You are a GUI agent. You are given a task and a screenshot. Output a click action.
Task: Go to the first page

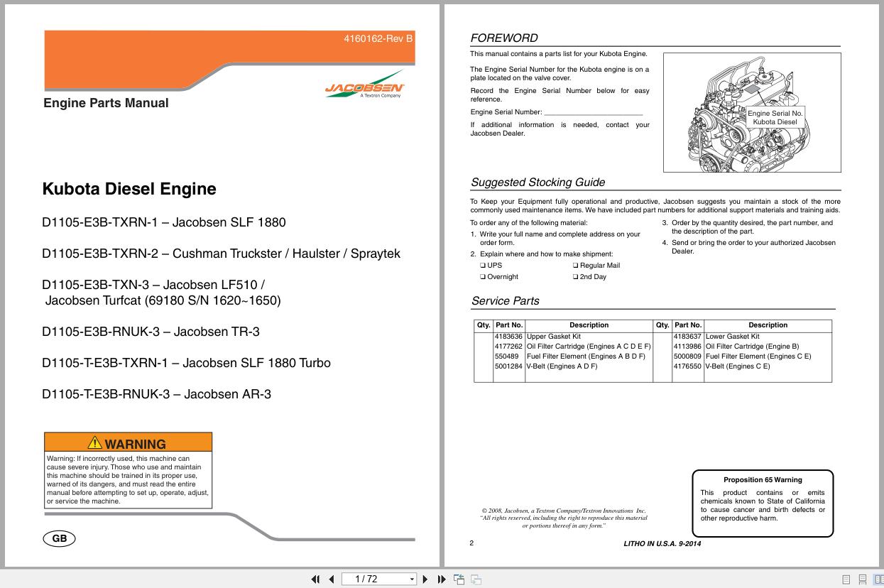(x=316, y=579)
